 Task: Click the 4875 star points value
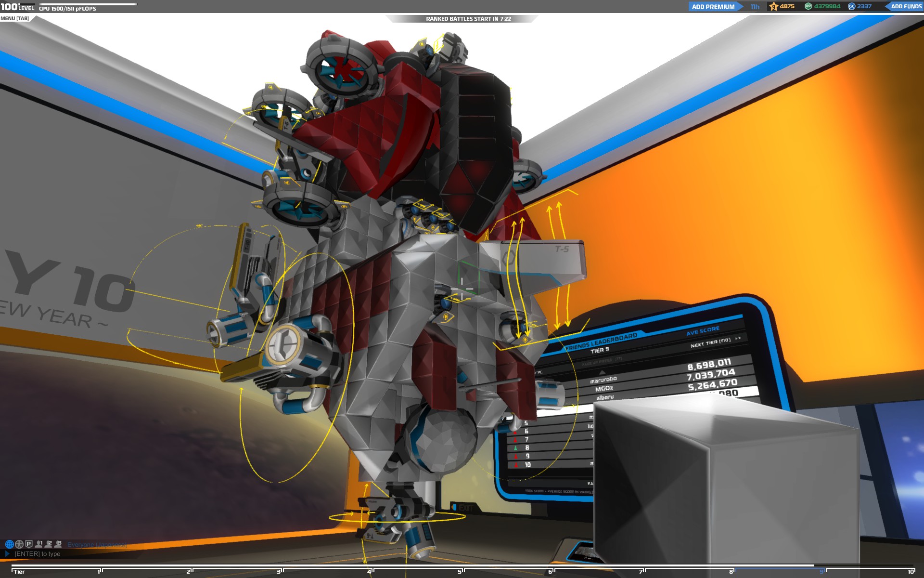point(787,6)
